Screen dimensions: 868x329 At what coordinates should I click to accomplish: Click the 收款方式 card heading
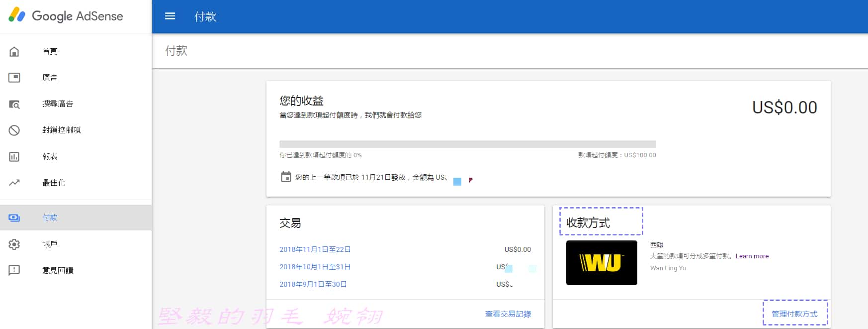coord(588,223)
